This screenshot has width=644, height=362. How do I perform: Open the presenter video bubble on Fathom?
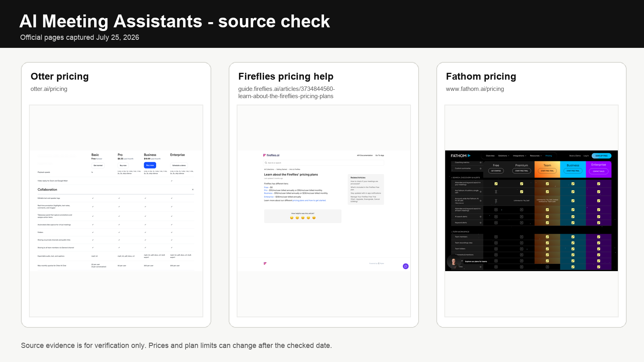point(454,261)
